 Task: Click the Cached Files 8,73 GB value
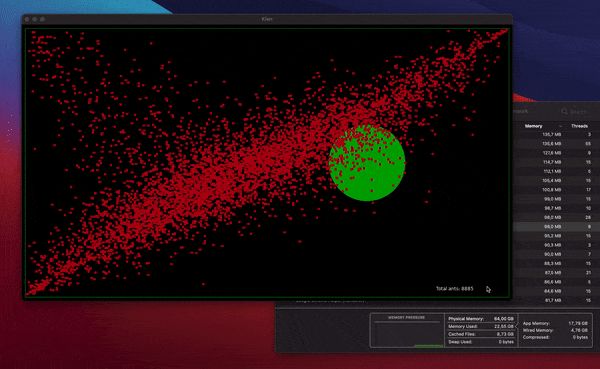pos(505,334)
